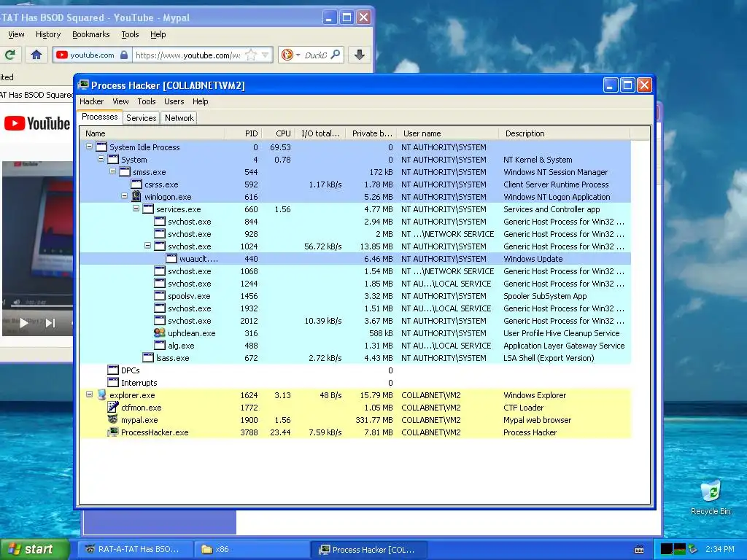The width and height of the screenshot is (747, 560).
Task: Click the YouTube logo in browser page
Action: click(x=37, y=124)
